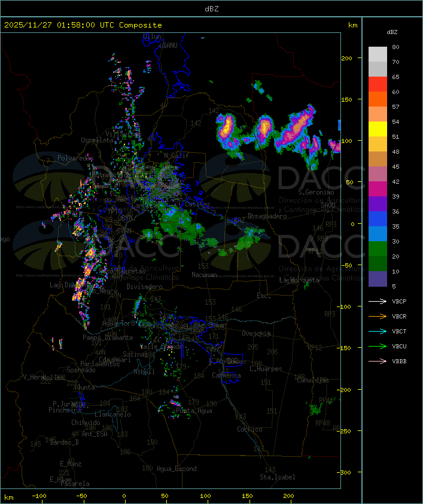Click the Carmensa place label
This screenshot has width=423, height=504.
226,375
